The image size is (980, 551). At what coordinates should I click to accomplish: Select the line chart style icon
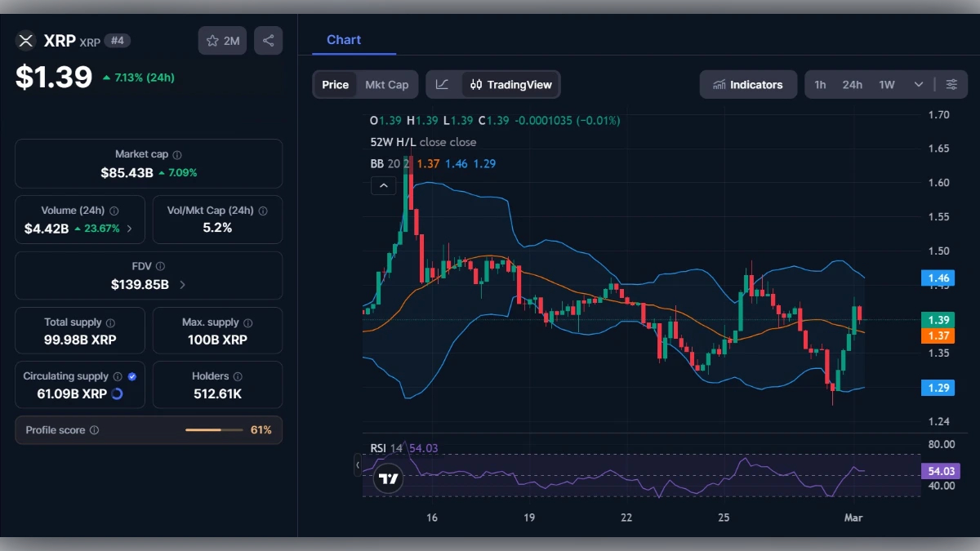(442, 84)
